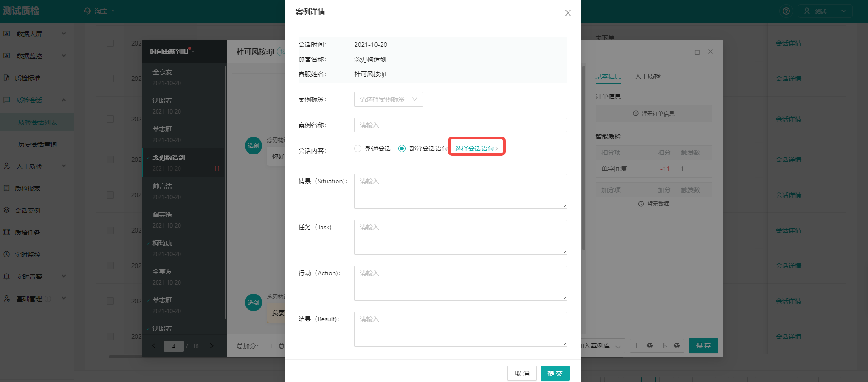Click the 基础管理 sidebar icon
Viewport: 868px width, 382px height.
7,298
